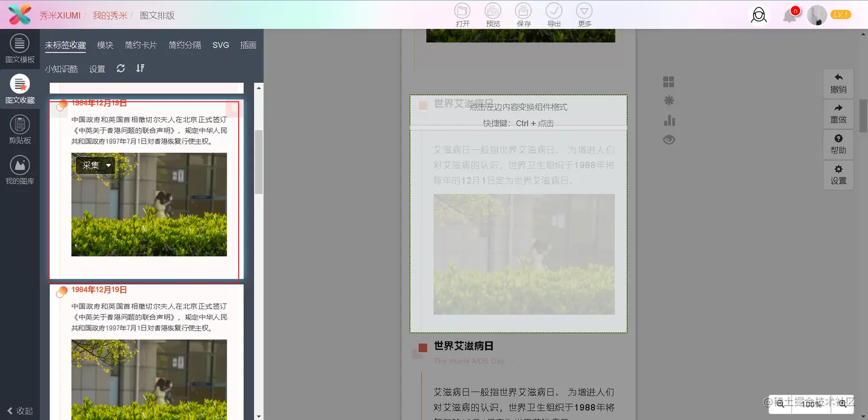Delete the first template with trash icon
This screenshot has width=868, height=420.
point(235,108)
